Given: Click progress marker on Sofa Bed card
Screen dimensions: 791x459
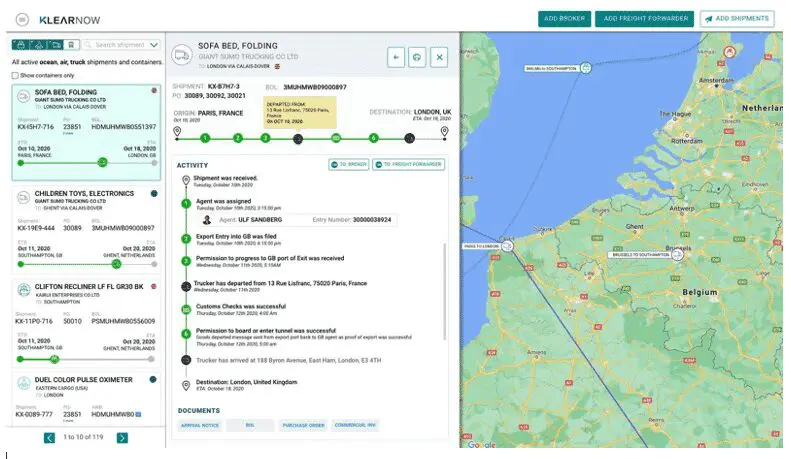Looking at the screenshot, I should tap(102, 162).
